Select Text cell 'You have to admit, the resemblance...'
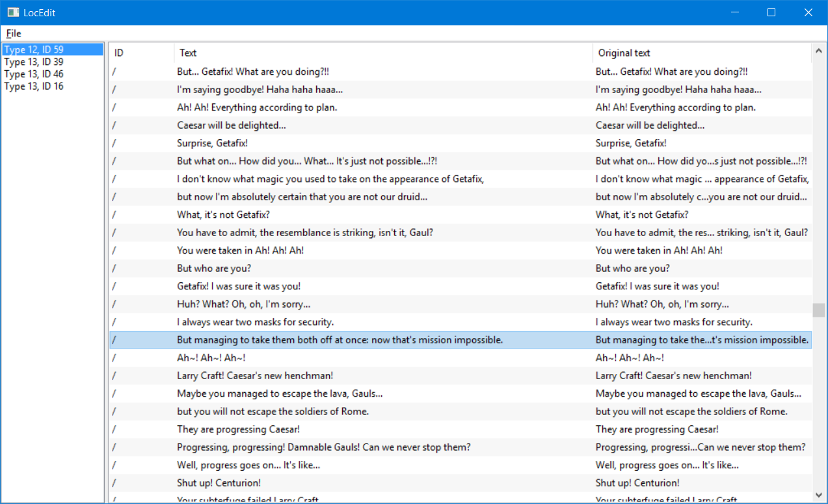This screenshot has width=828, height=504. (305, 232)
